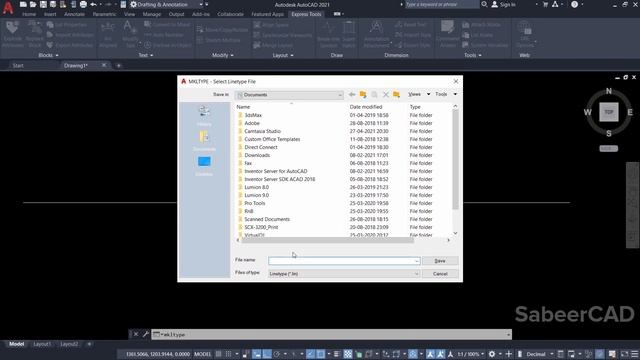This screenshot has height=360, width=640.
Task: Click Cancel in the linetype dialog
Action: pos(440,274)
